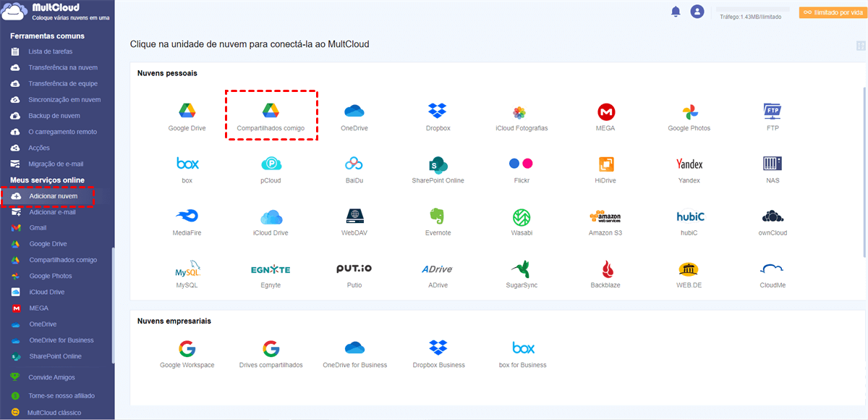Choose pCloud service

(x=271, y=169)
